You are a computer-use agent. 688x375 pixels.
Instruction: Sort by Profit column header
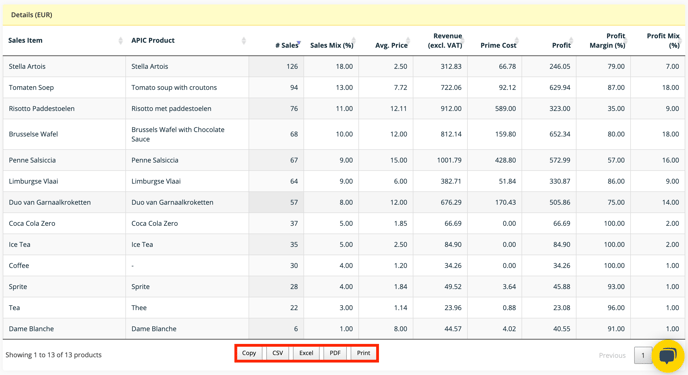(561, 45)
